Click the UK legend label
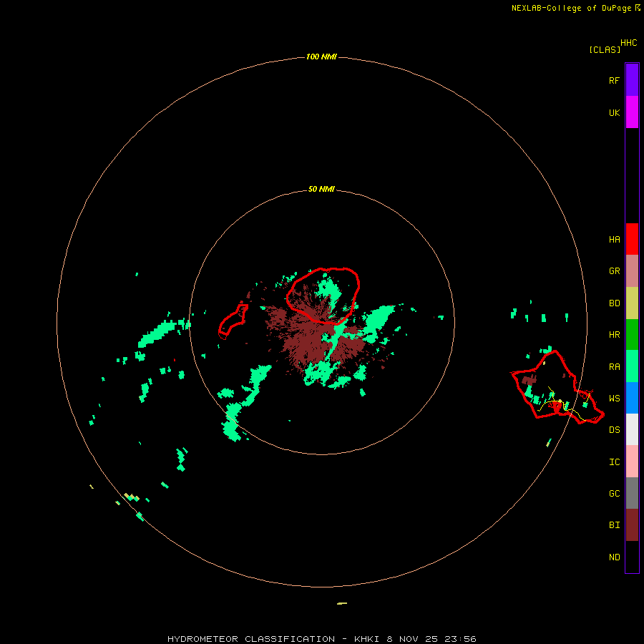 coord(614,112)
